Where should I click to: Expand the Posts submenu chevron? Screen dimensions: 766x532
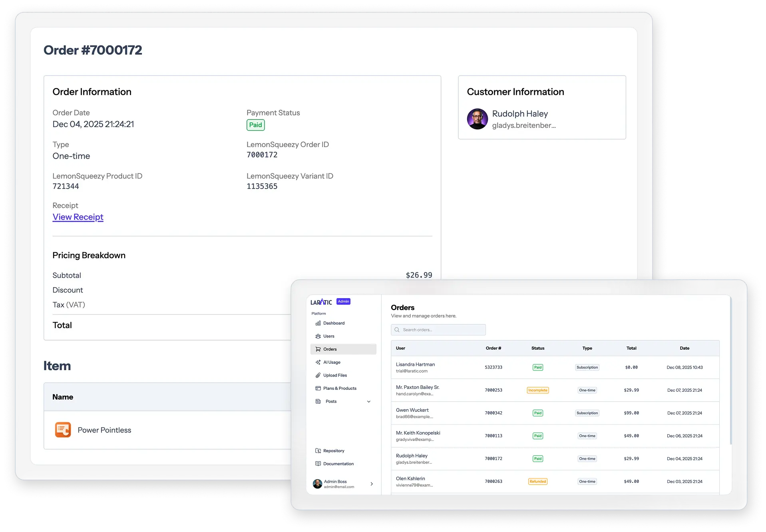(369, 402)
